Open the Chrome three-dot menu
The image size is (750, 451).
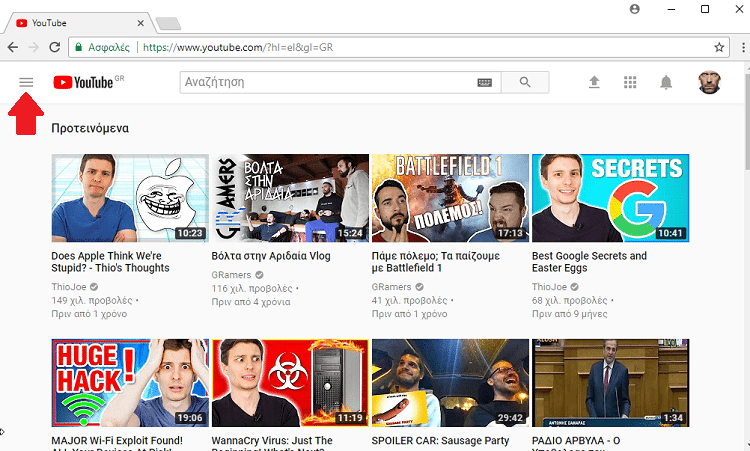click(743, 47)
